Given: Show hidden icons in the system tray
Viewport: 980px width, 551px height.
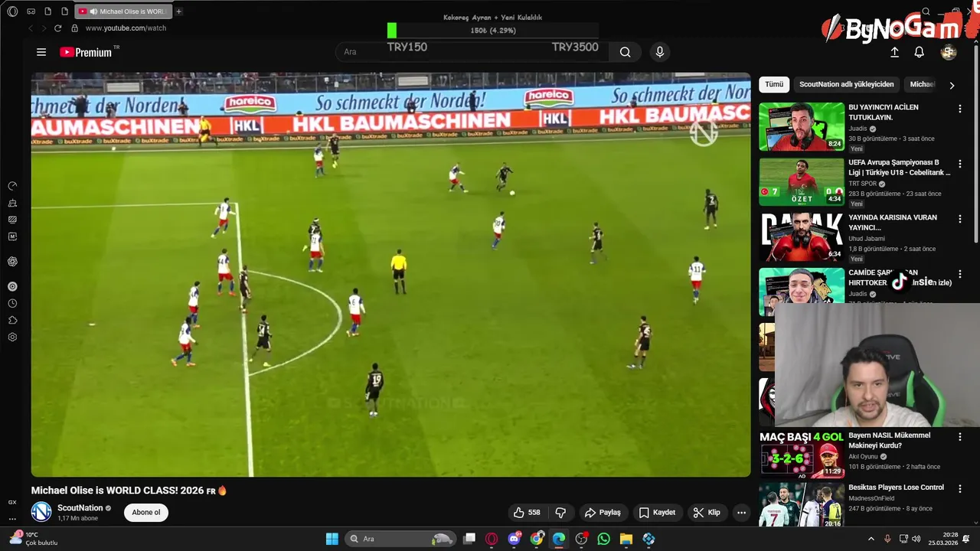Looking at the screenshot, I should click(871, 539).
